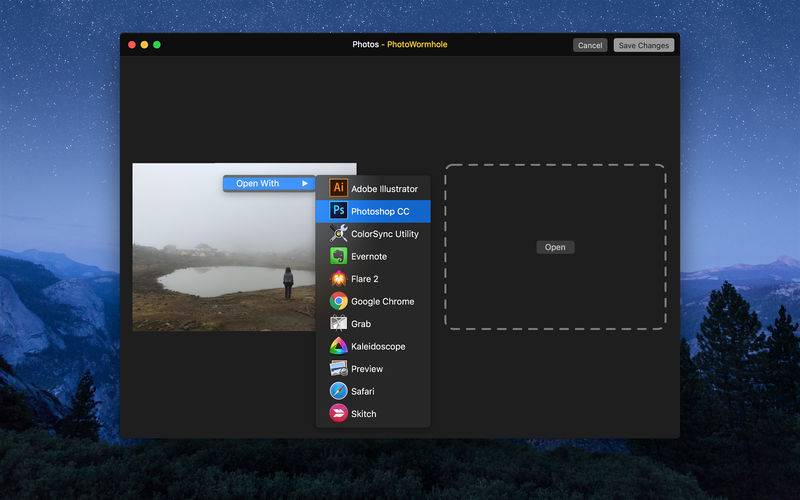Select Grab from the app list
Screen dimensions: 800x500
pos(373,323)
